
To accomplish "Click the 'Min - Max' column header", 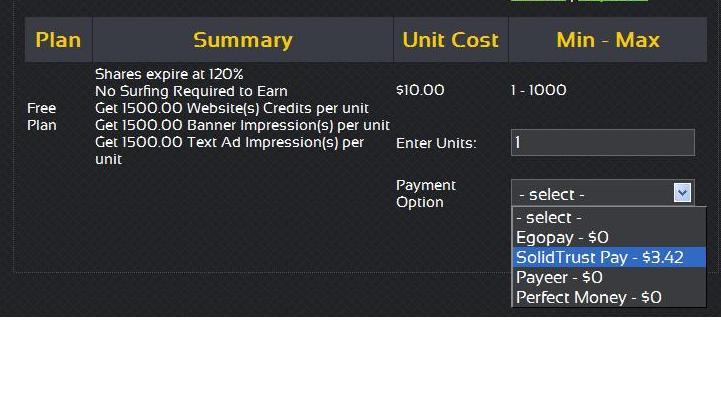I will coord(608,40).
